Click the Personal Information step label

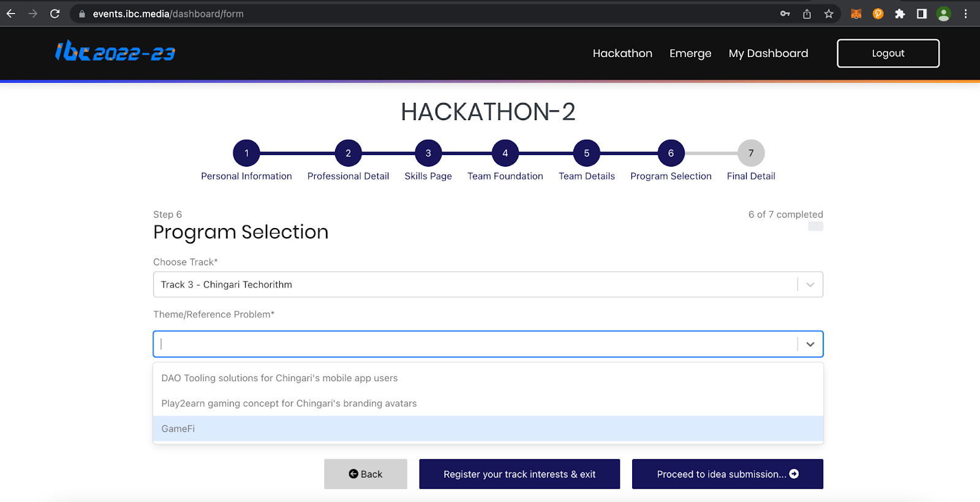247,176
